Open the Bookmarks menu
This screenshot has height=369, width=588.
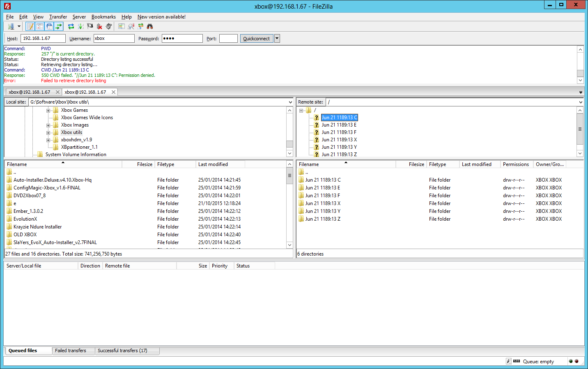[103, 17]
